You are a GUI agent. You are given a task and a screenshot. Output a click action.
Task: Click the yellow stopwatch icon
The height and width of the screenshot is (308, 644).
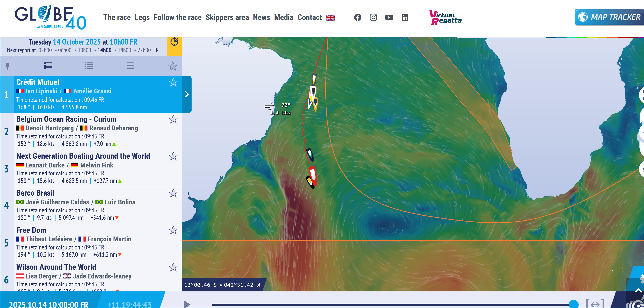point(174,42)
